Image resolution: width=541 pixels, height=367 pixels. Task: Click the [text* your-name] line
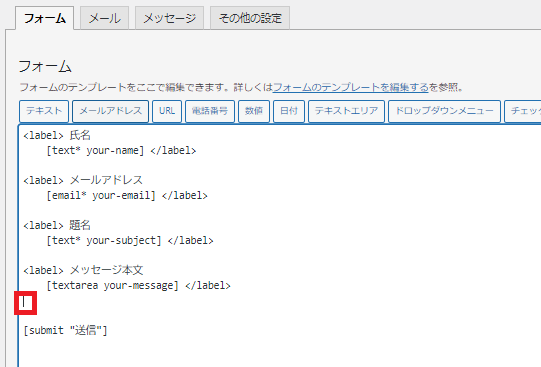point(121,151)
